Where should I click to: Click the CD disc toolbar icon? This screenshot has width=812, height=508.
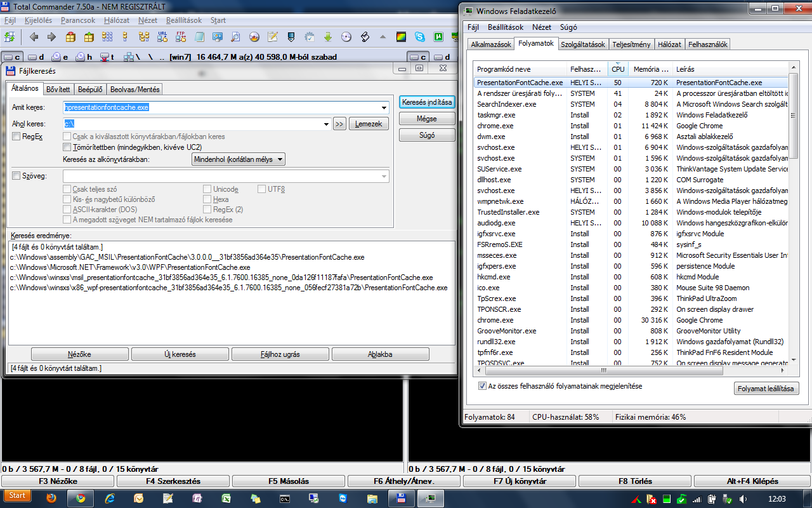346,37
